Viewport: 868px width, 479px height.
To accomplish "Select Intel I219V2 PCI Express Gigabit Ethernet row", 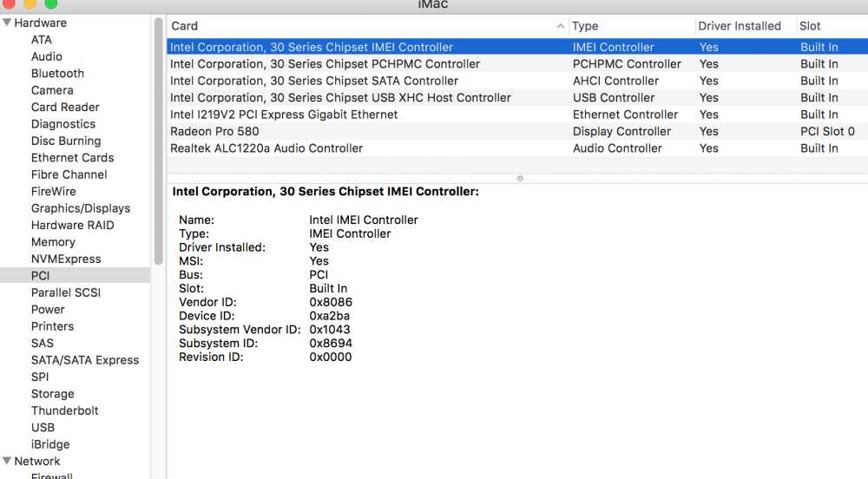I will [x=517, y=115].
